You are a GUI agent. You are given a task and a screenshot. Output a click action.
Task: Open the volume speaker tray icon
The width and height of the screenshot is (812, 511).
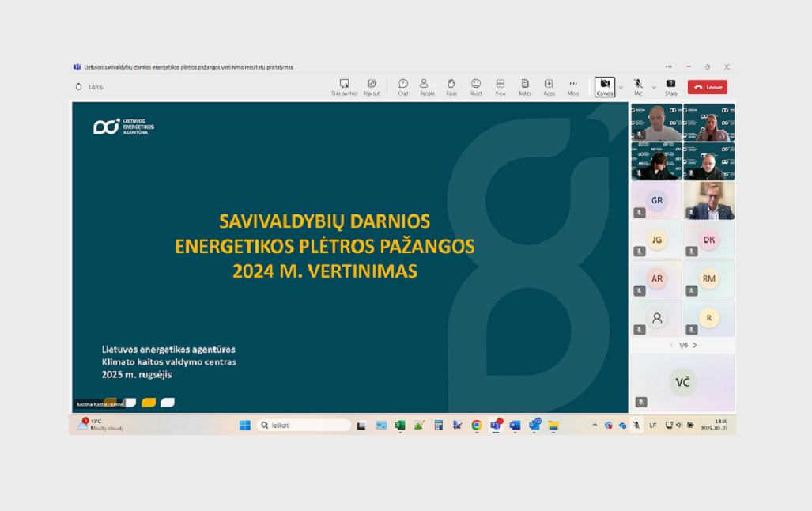(679, 425)
